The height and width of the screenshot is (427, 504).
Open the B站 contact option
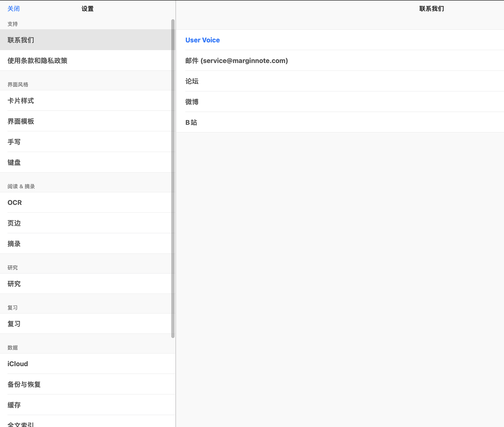coord(340,123)
